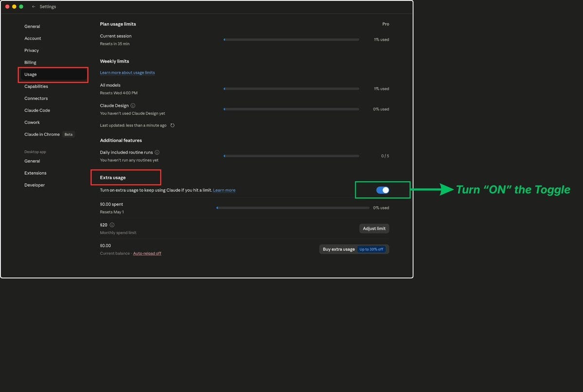Click the Pro plan label

pyautogui.click(x=386, y=24)
